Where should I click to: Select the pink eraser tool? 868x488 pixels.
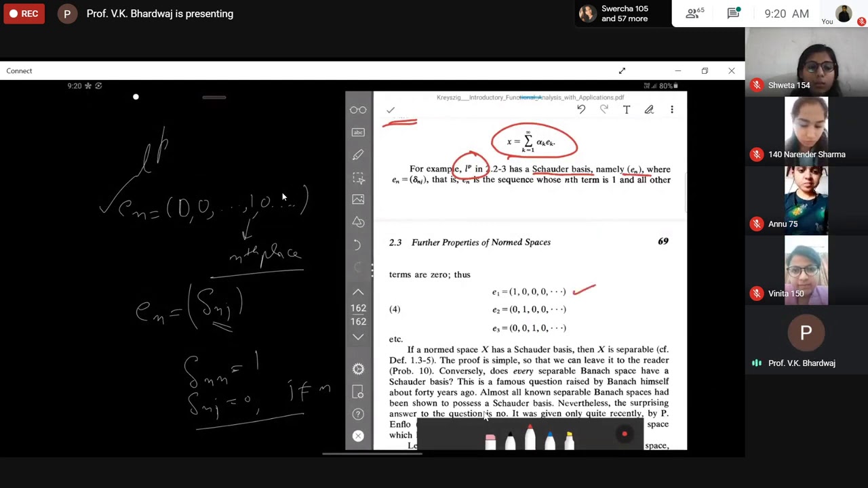tap(490, 441)
